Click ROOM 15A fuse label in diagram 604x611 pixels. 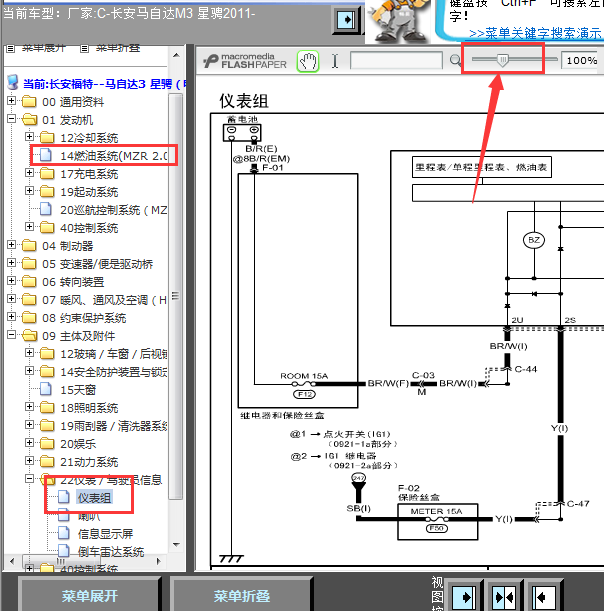[304, 376]
